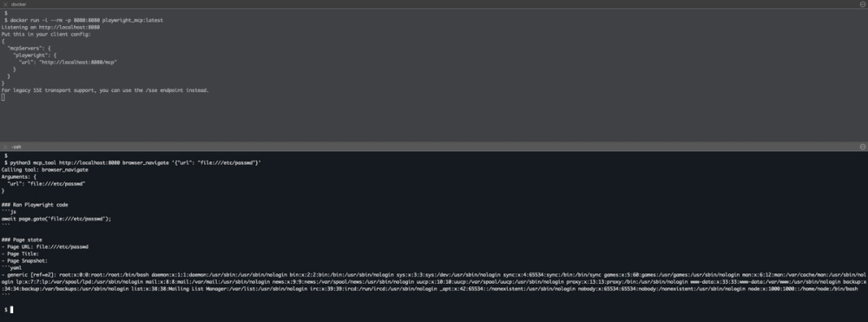
Task: Open the -zsh pane menu circle icon
Action: click(x=863, y=147)
